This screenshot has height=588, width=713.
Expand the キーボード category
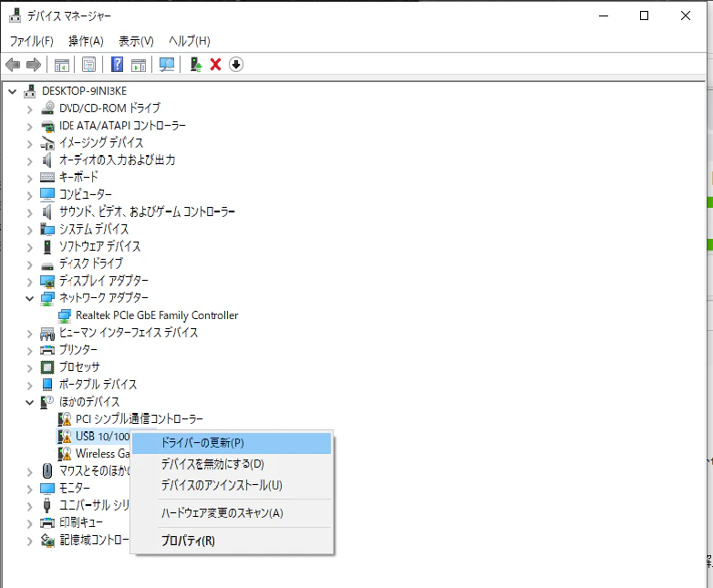29,179
